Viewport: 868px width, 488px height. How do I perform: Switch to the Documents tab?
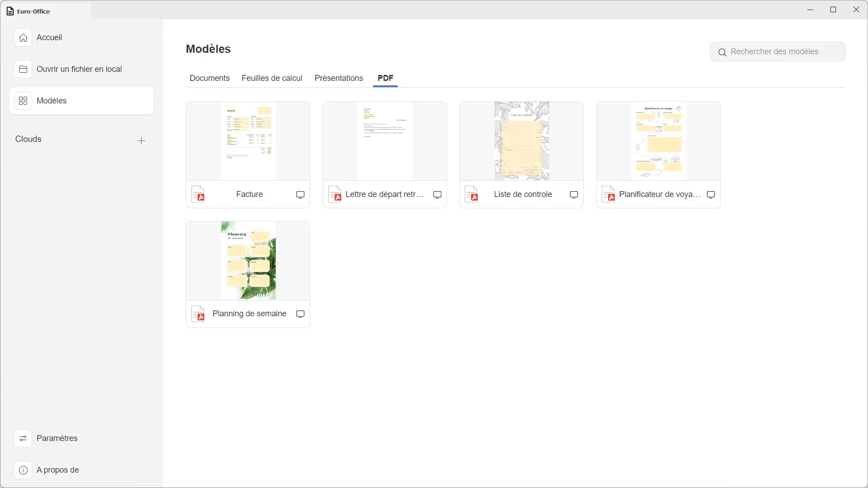[x=210, y=78]
